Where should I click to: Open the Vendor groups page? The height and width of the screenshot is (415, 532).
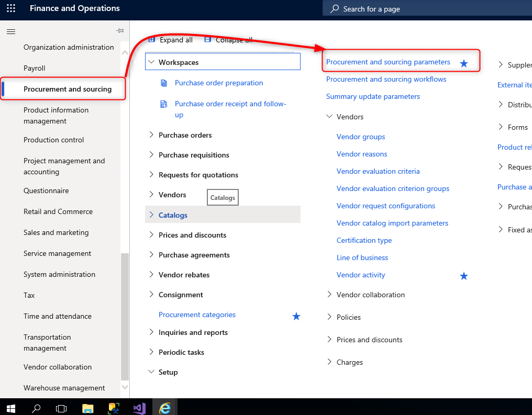361,137
